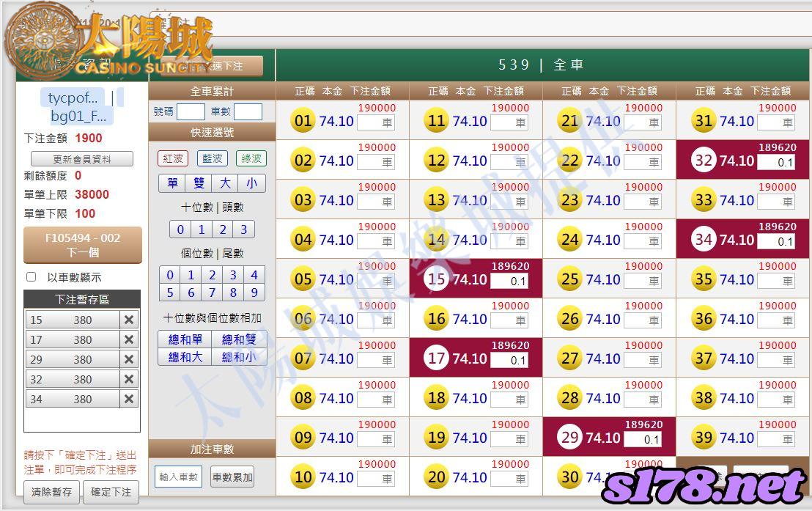Click the selected ball number 34

(x=704, y=240)
